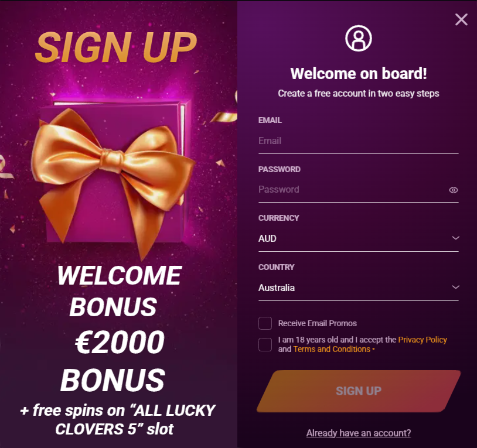Click the golden SIGN UP banner heading

tap(116, 47)
